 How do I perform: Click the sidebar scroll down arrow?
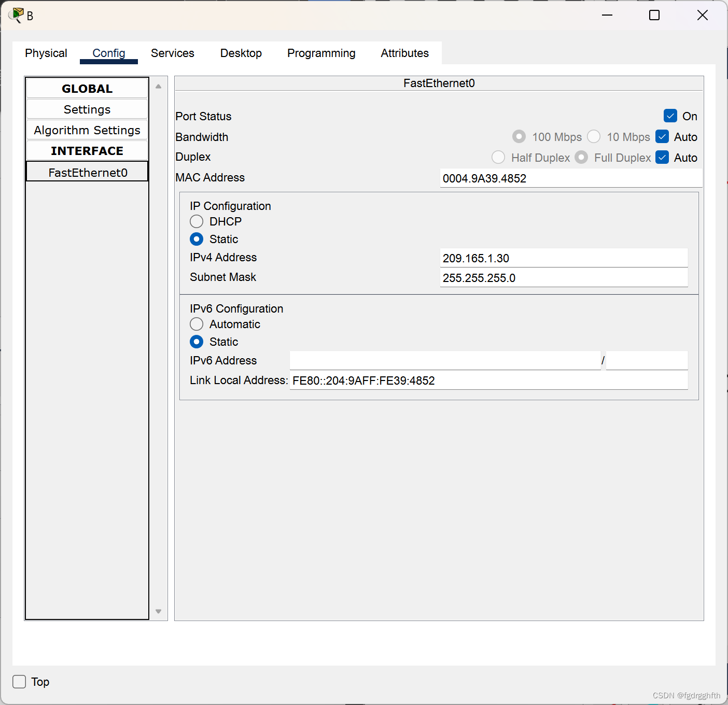click(159, 611)
